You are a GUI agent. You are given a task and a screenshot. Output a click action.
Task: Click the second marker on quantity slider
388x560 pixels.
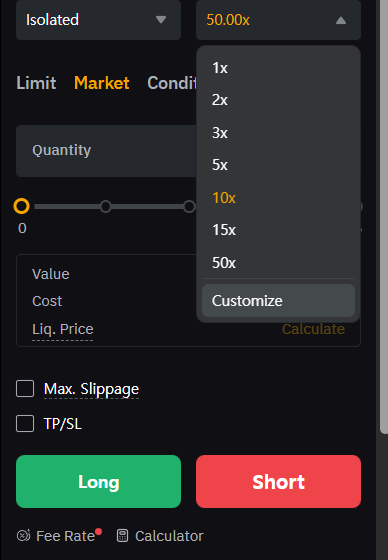[105, 206]
